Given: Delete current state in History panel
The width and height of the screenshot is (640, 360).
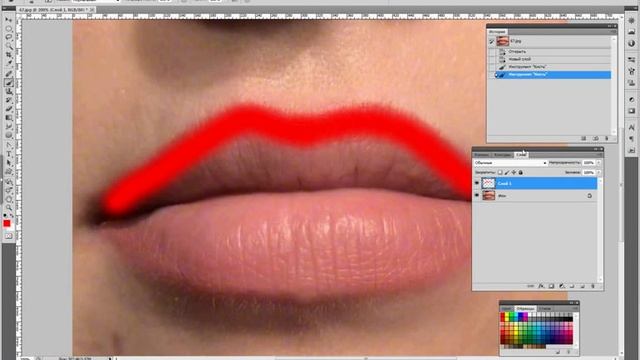Looking at the screenshot, I should [607, 139].
